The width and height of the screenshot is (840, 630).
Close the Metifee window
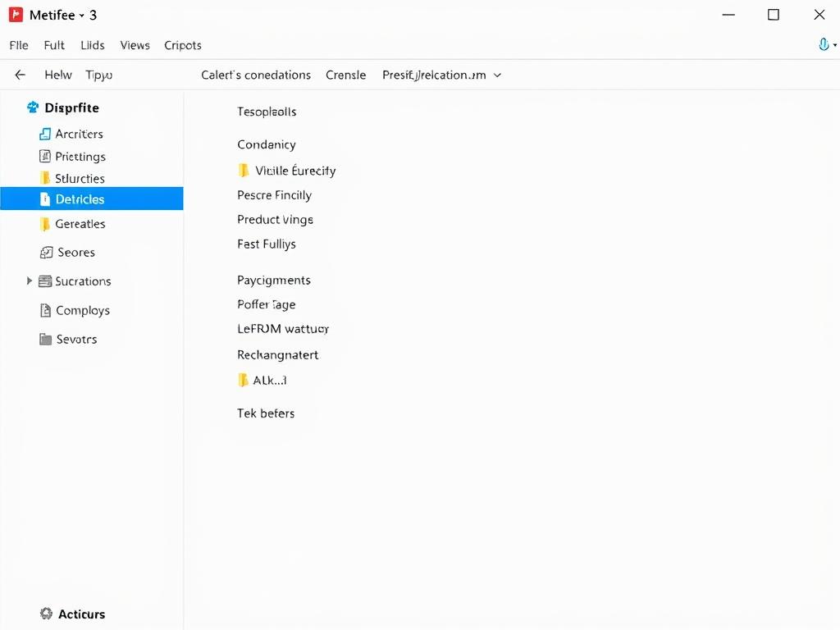click(x=819, y=15)
